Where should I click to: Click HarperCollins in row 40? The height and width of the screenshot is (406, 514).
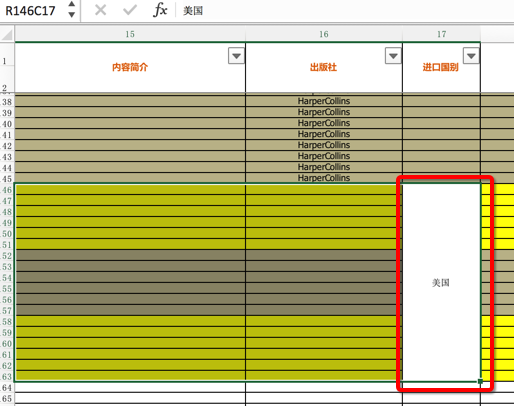click(x=324, y=123)
